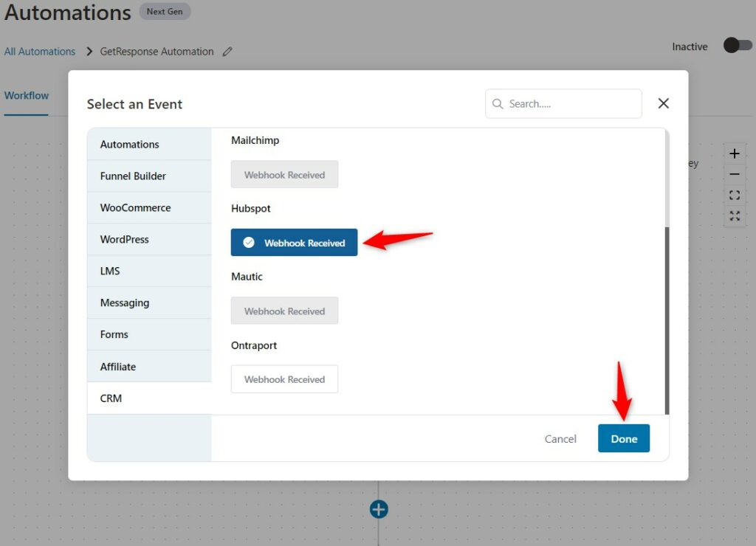Select Mailchimp Webhook Received event
Viewport: 756px width, 546px height.
coord(284,174)
